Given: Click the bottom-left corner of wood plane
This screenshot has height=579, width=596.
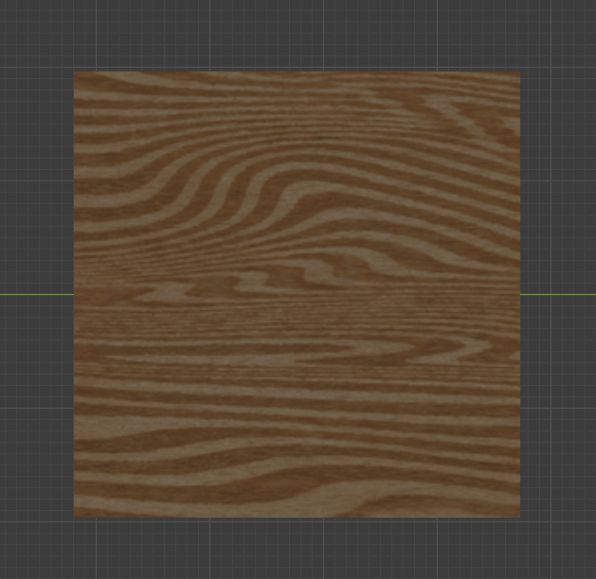Looking at the screenshot, I should click(x=74, y=517).
